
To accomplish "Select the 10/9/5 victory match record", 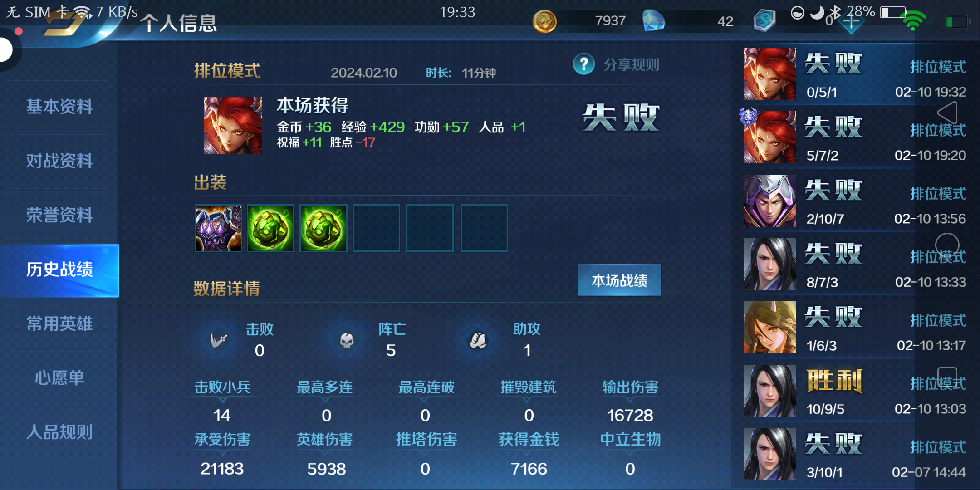I will coord(856,391).
